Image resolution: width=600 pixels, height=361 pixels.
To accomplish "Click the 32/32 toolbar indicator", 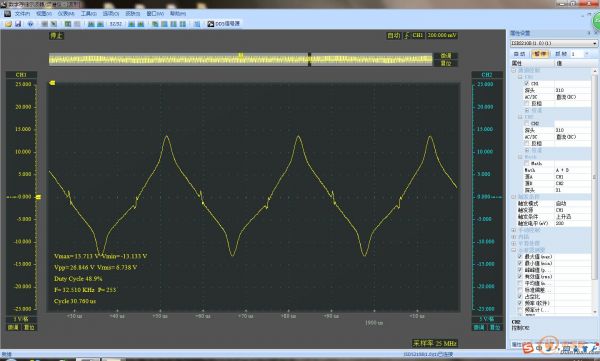I will (x=116, y=24).
